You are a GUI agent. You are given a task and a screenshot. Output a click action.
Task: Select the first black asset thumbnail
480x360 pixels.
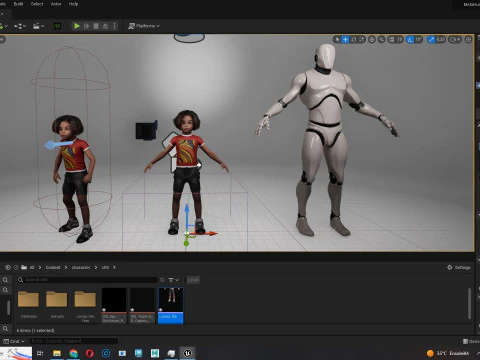tap(114, 305)
